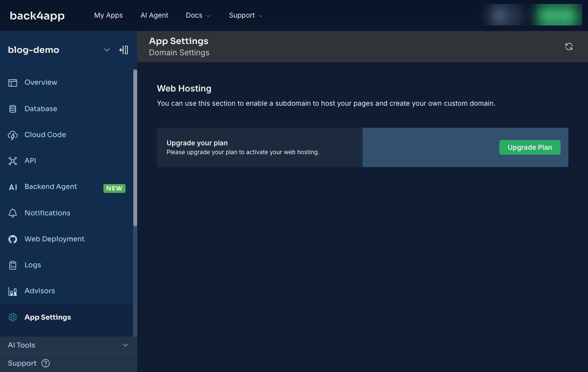
Task: Click the Overview sidebar icon
Action: click(13, 83)
